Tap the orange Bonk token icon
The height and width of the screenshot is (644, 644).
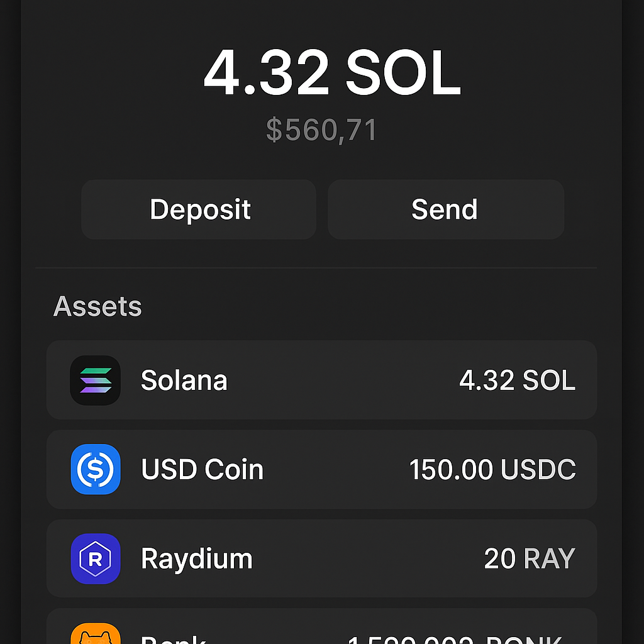coord(95,635)
